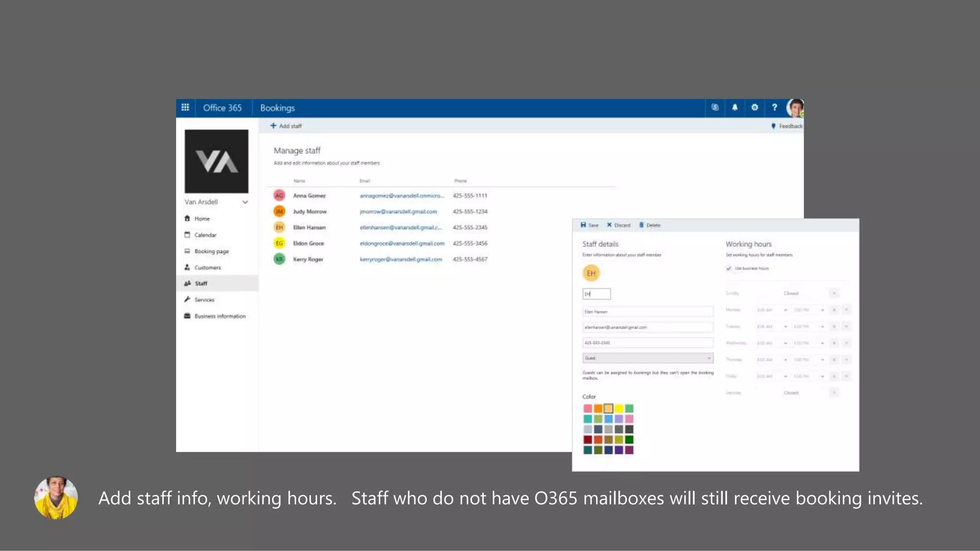Viewport: 980px width, 551px height.
Task: Select Kerry Roger staff row
Action: click(x=308, y=259)
